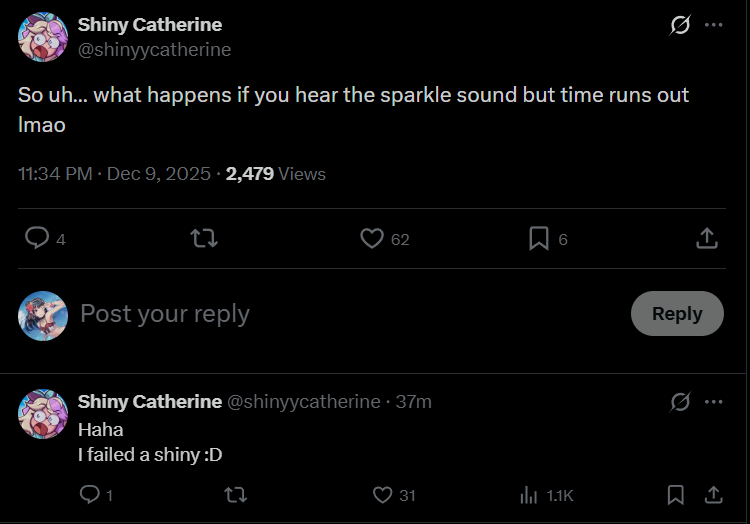Click the Grok icon on main post
This screenshot has height=524, width=750.
tap(680, 25)
